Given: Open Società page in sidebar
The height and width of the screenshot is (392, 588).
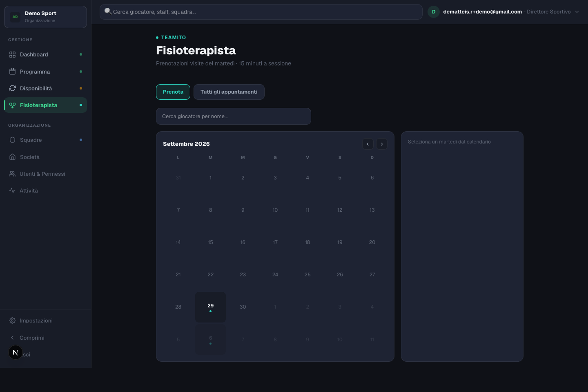Looking at the screenshot, I should [45, 157].
